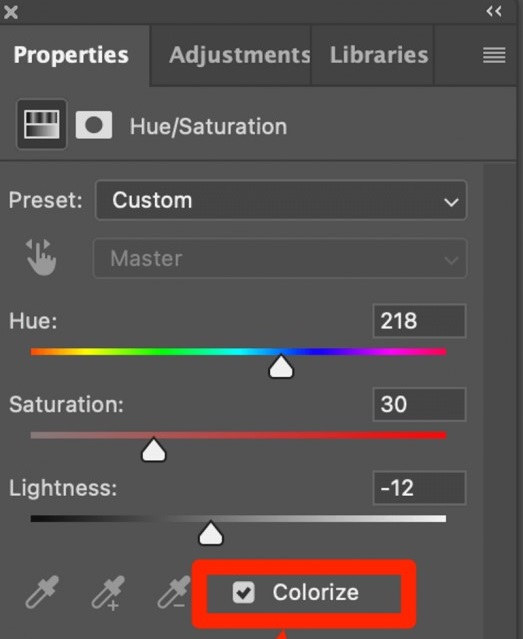Select the eyedropper tool
523x639 pixels.
click(42, 592)
